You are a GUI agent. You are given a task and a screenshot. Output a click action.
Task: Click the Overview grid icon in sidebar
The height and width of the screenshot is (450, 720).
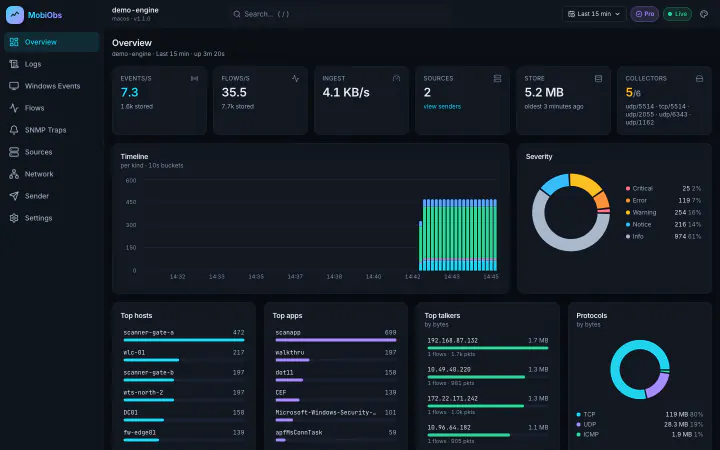click(x=14, y=42)
